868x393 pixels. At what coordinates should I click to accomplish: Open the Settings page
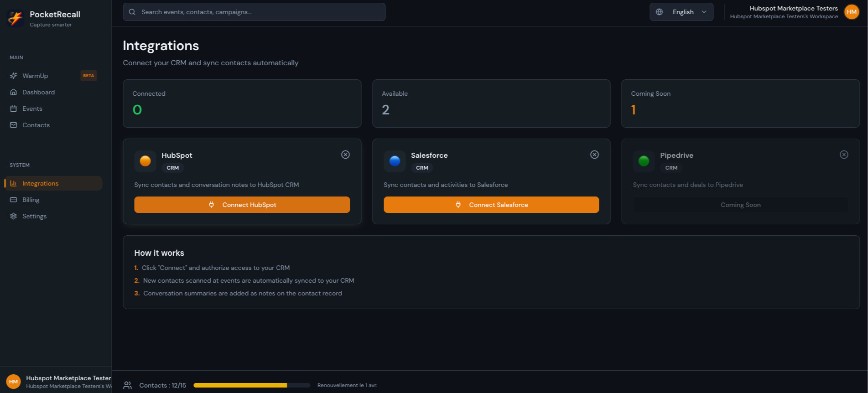53,216
